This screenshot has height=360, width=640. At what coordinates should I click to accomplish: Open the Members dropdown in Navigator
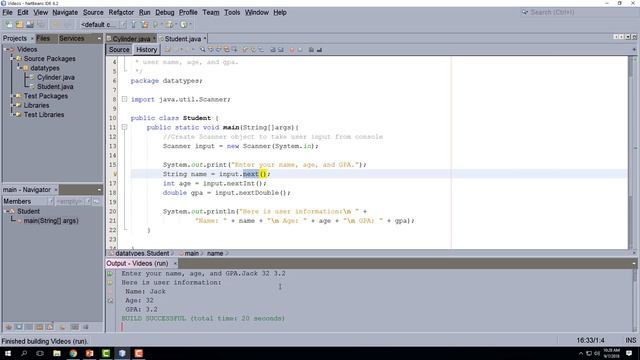pyautogui.click(x=28, y=201)
